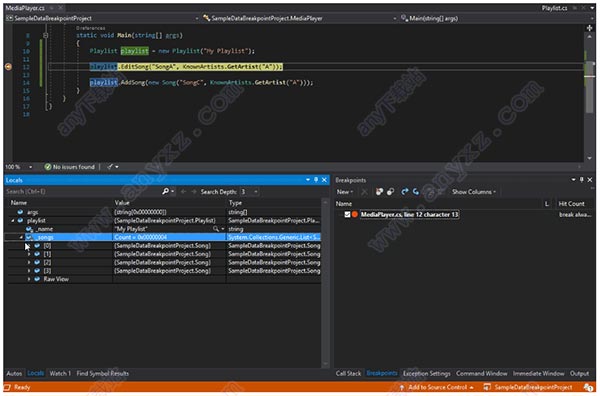The width and height of the screenshot is (600, 396).
Task: Switch to the Command Window tab
Action: tap(481, 373)
